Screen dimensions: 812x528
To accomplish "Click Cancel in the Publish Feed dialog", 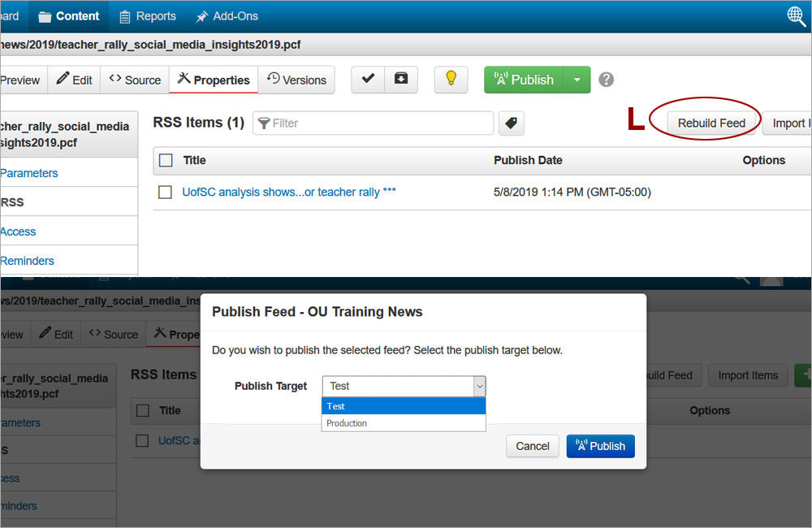I will coord(533,446).
